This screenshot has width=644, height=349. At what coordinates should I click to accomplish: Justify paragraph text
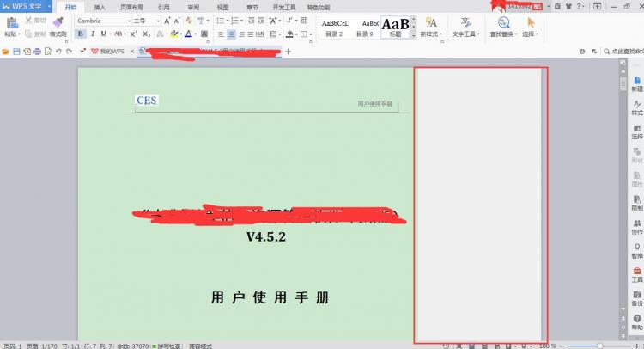[251, 34]
